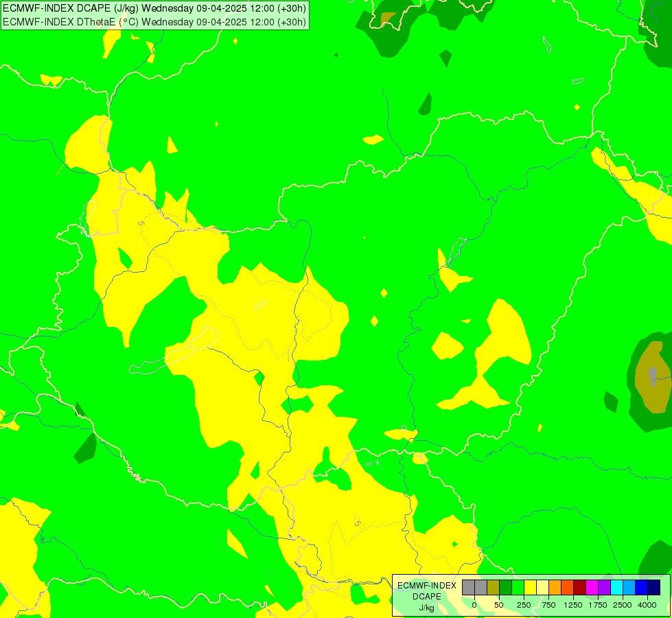This screenshot has width=672, height=618.
Task: Click the olive legend swatch
Action: 494,588
